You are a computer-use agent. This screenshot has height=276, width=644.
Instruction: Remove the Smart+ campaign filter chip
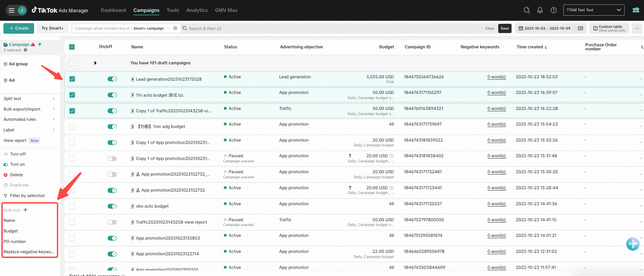tap(175, 28)
